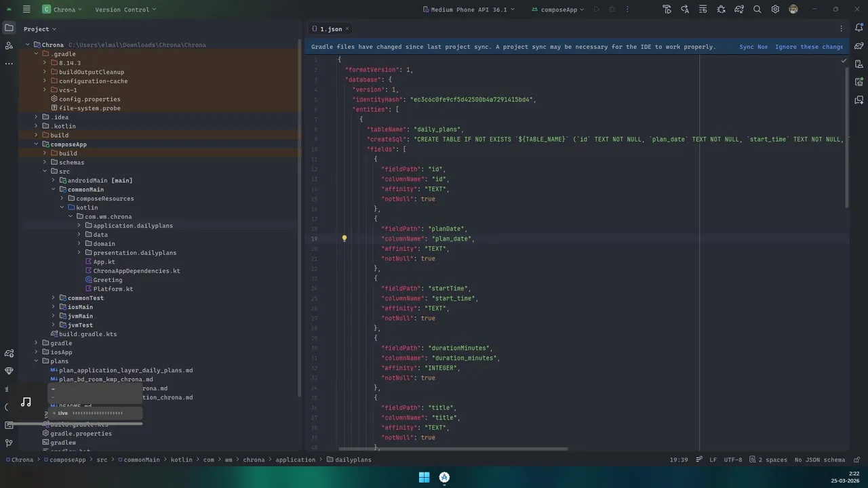The image size is (868, 488).
Task: Click the Attach Debugger to Android Process icon
Action: pyautogui.click(x=721, y=9)
